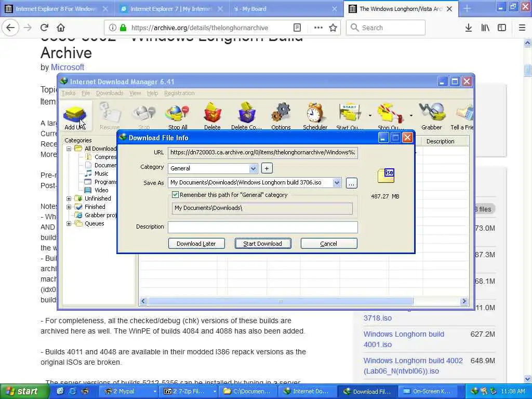Click the grayed Stop toolbar icon
The height and width of the screenshot is (399, 532).
[144, 117]
